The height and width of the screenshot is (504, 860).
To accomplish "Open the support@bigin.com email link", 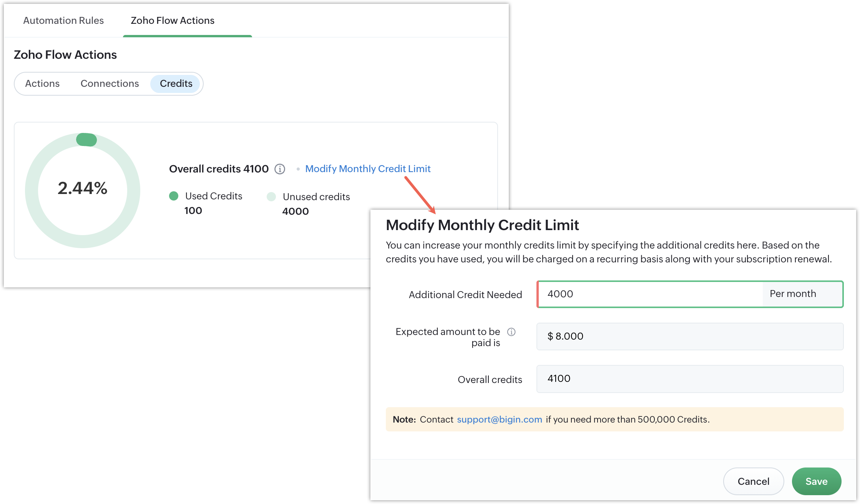I will coord(499,419).
